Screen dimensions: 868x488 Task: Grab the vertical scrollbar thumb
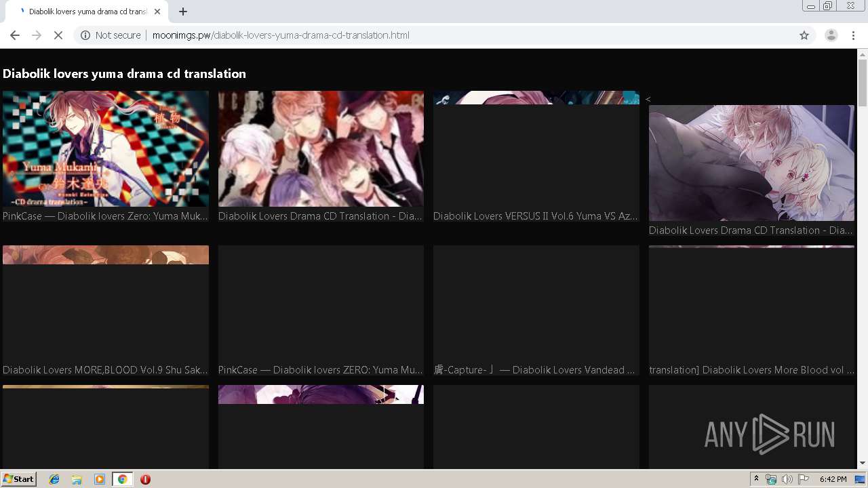(863, 83)
